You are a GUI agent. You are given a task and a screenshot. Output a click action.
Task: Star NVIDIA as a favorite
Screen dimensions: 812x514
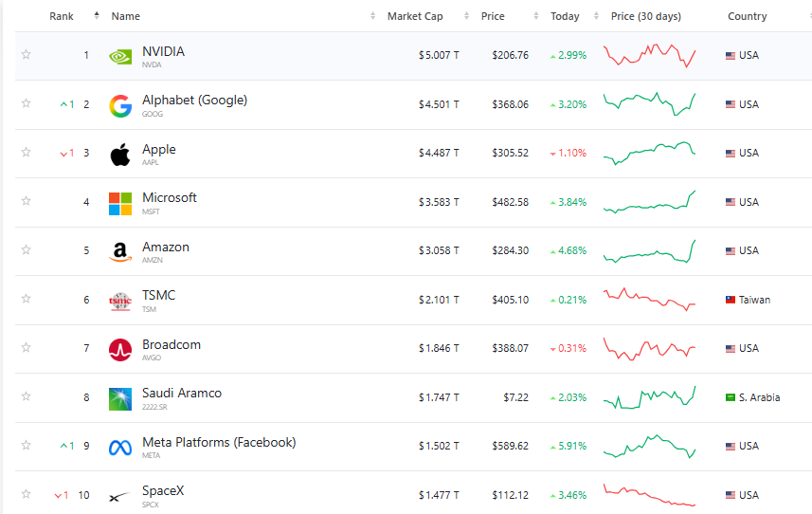26,54
